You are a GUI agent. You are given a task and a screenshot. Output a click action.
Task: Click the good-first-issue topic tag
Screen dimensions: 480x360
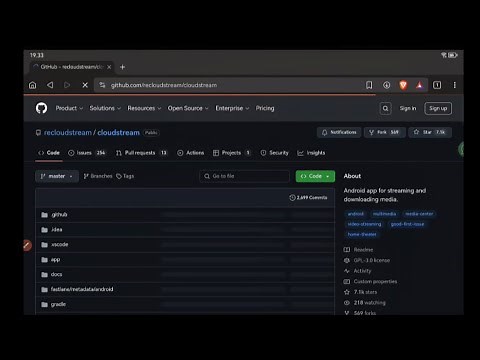(x=407, y=224)
